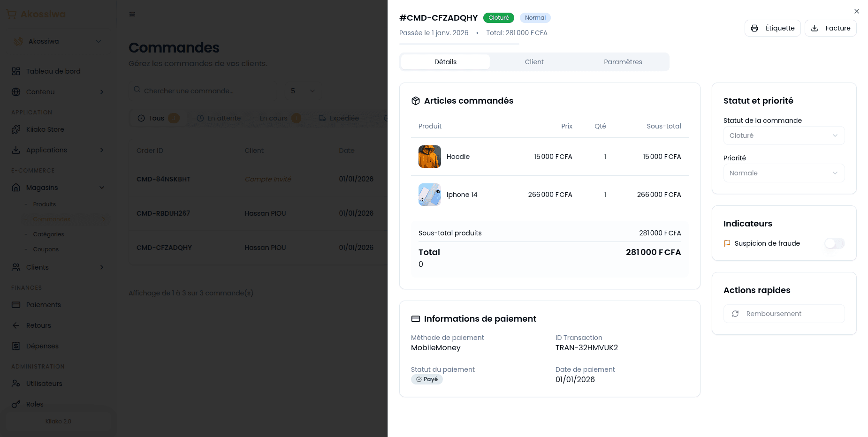Click the Hoodie product thumbnail
Image resolution: width=868 pixels, height=437 pixels.
click(x=430, y=157)
